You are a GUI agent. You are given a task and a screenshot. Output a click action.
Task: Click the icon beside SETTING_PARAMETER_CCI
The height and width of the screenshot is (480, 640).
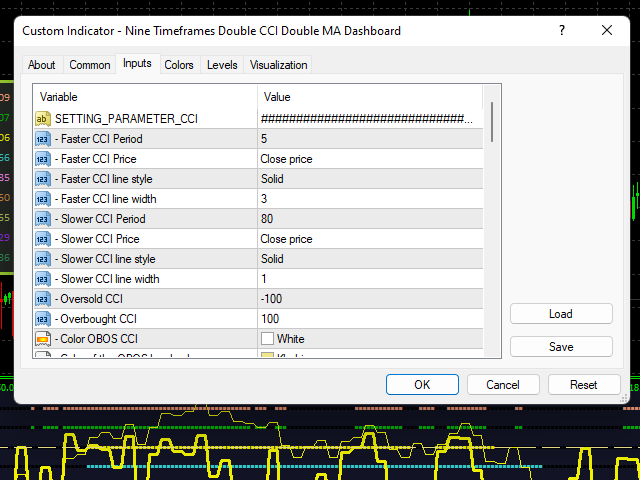click(43, 119)
